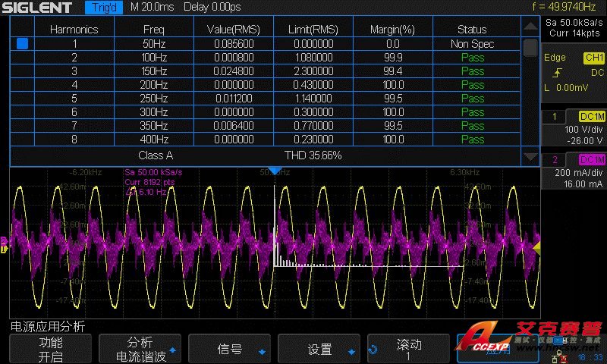Click the CH1 trigger source badge

pyautogui.click(x=593, y=58)
